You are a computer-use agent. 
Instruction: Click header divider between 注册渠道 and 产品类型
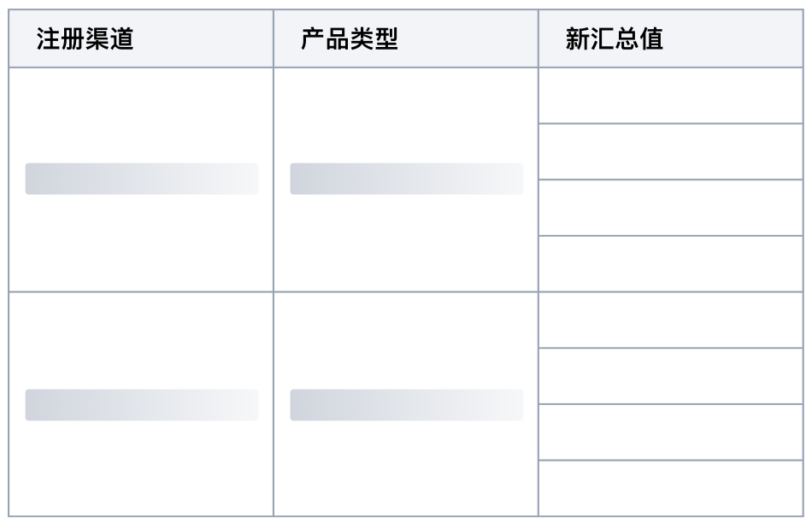pos(274,39)
